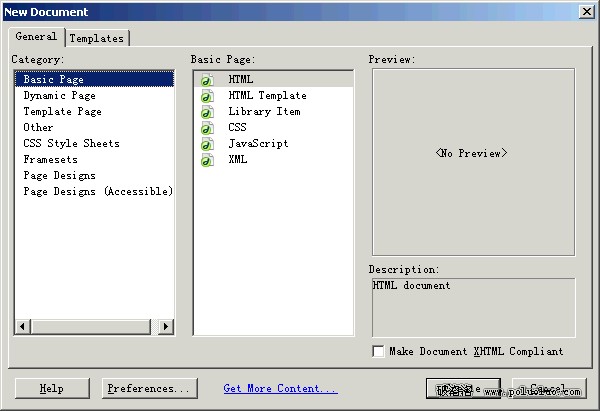Click the HTML page type icon
Image resolution: width=600 pixels, height=411 pixels.
coord(207,80)
